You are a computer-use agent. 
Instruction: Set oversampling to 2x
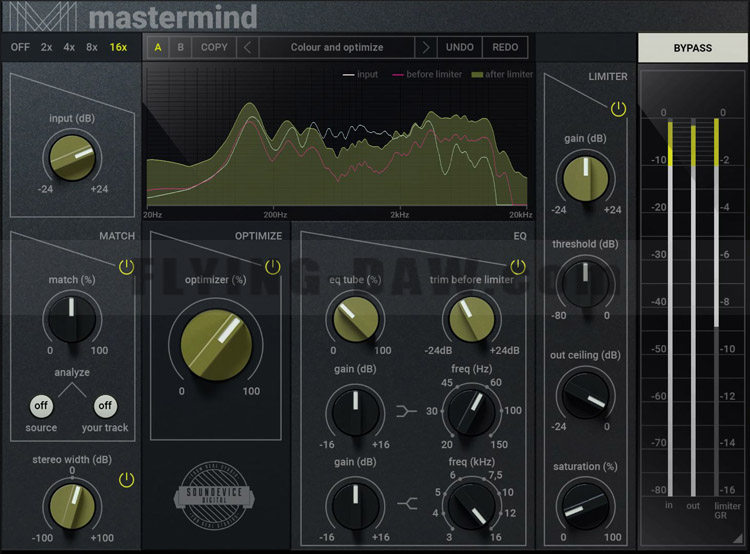[46, 47]
